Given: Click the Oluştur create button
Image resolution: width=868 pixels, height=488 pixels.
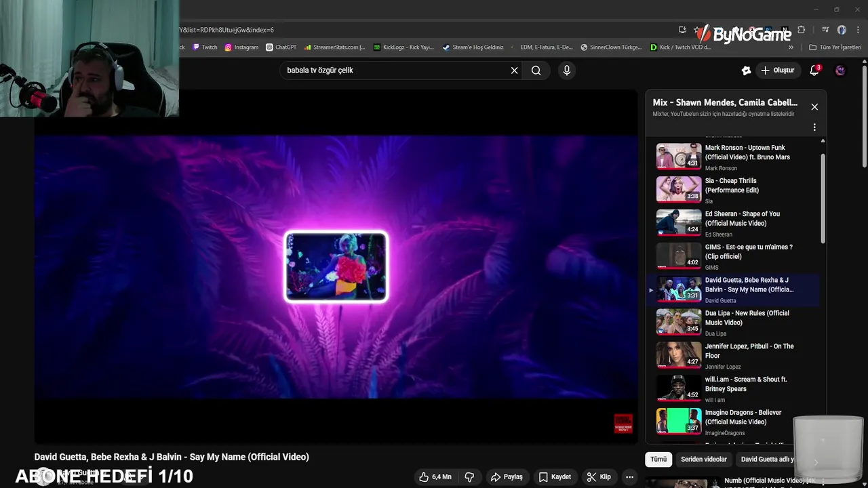Looking at the screenshot, I should click(x=777, y=70).
